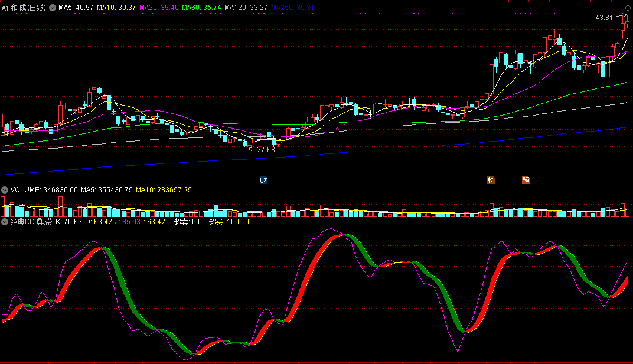Click the green MA60: 35.74 label
Viewport: 633px width, 364px height.
pos(201,8)
